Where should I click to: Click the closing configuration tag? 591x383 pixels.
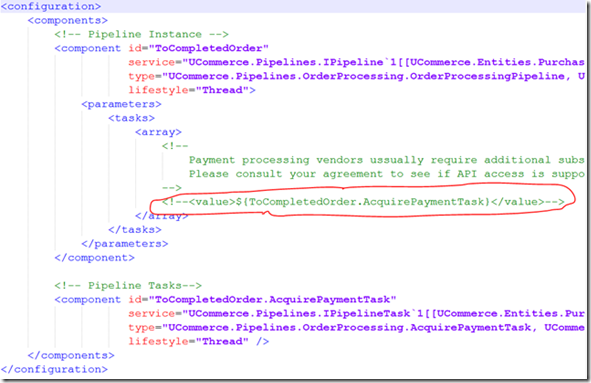point(54,369)
